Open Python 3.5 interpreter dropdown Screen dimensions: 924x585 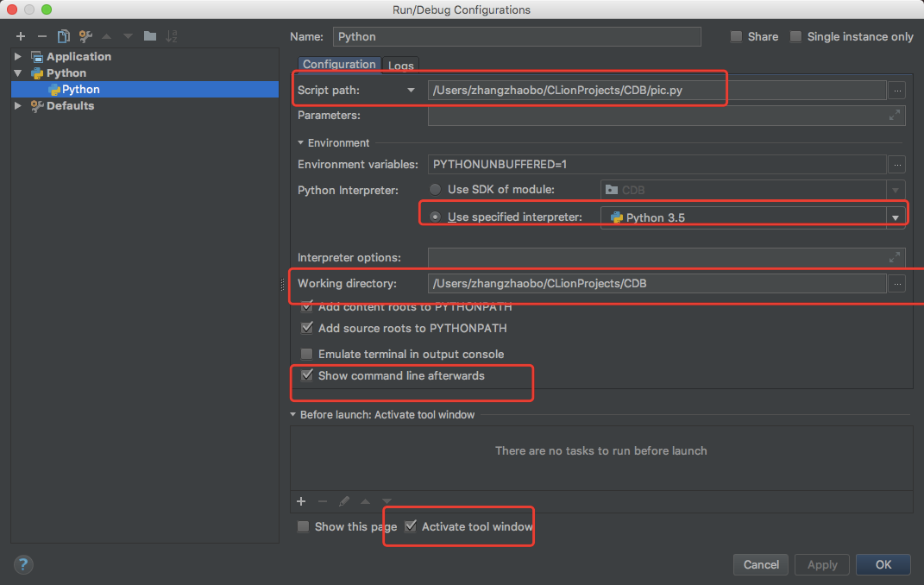point(896,217)
